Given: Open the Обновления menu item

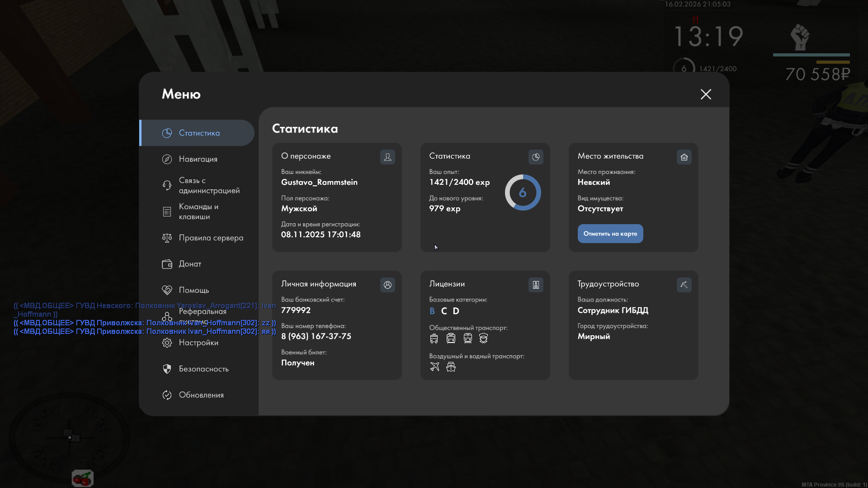Looking at the screenshot, I should tap(201, 395).
